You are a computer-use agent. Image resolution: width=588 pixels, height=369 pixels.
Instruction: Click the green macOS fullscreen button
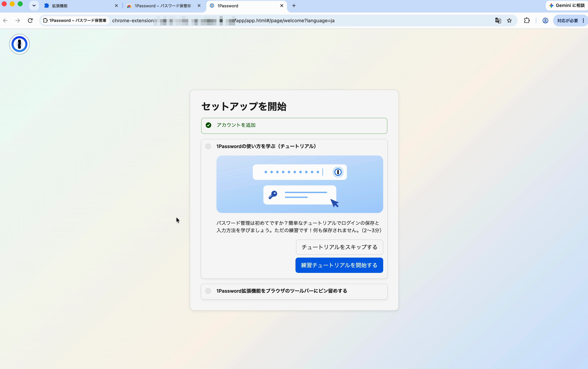[x=20, y=4]
